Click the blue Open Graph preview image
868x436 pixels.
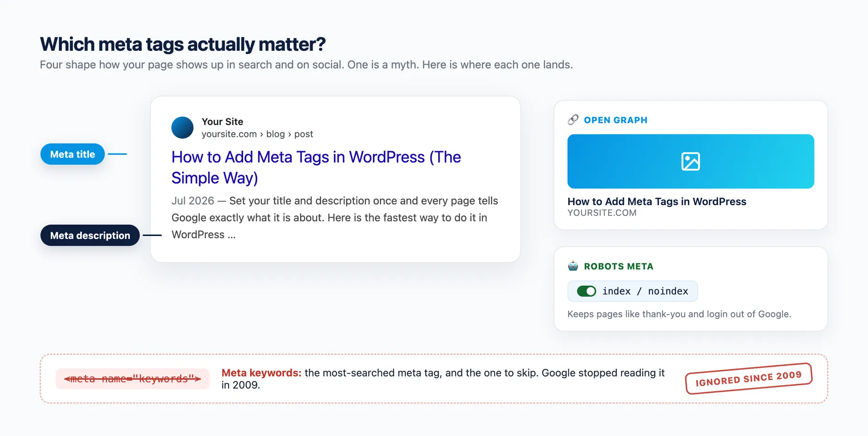click(x=691, y=161)
